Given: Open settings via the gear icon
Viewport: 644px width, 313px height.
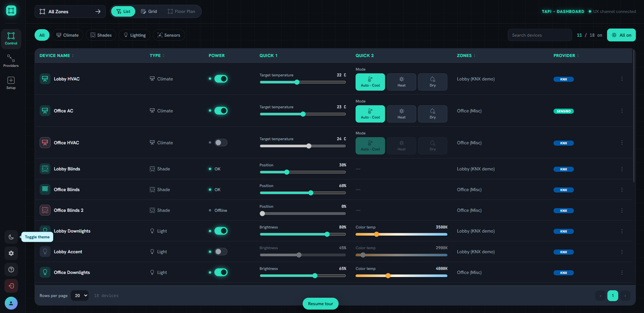Looking at the screenshot, I should pyautogui.click(x=11, y=253).
